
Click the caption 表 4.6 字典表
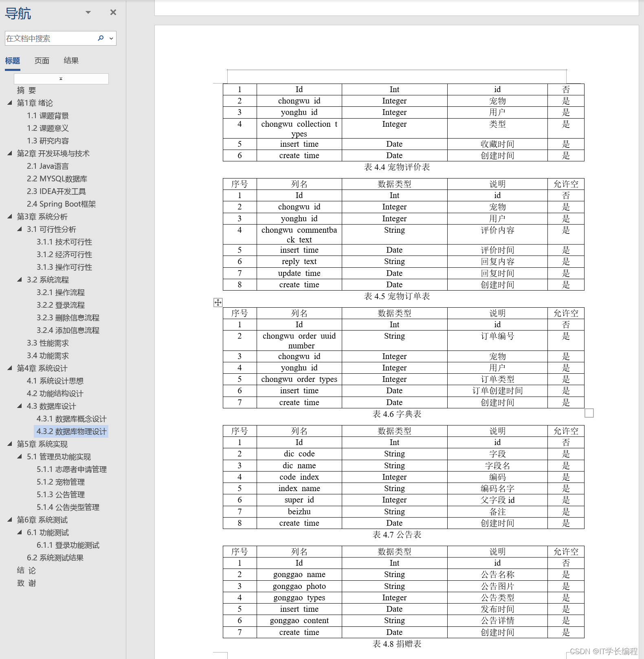[397, 414]
